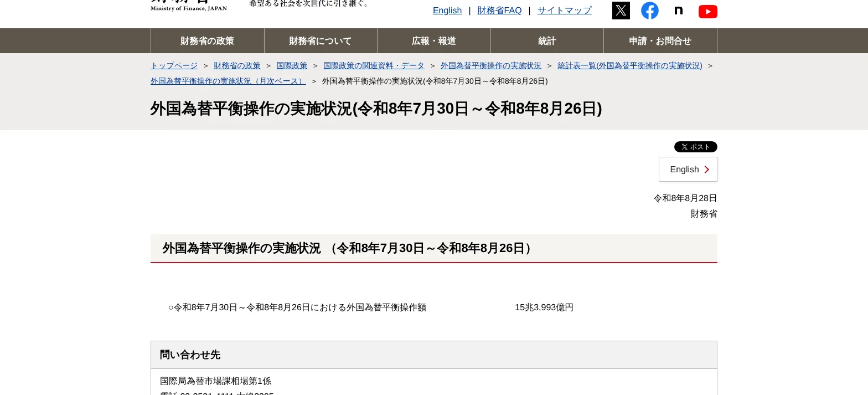Click the 財務省の政策 breadcrumb link
868x395 pixels.
tap(237, 65)
